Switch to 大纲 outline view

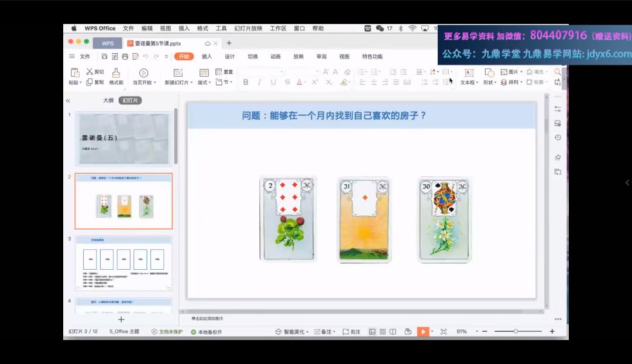click(108, 101)
